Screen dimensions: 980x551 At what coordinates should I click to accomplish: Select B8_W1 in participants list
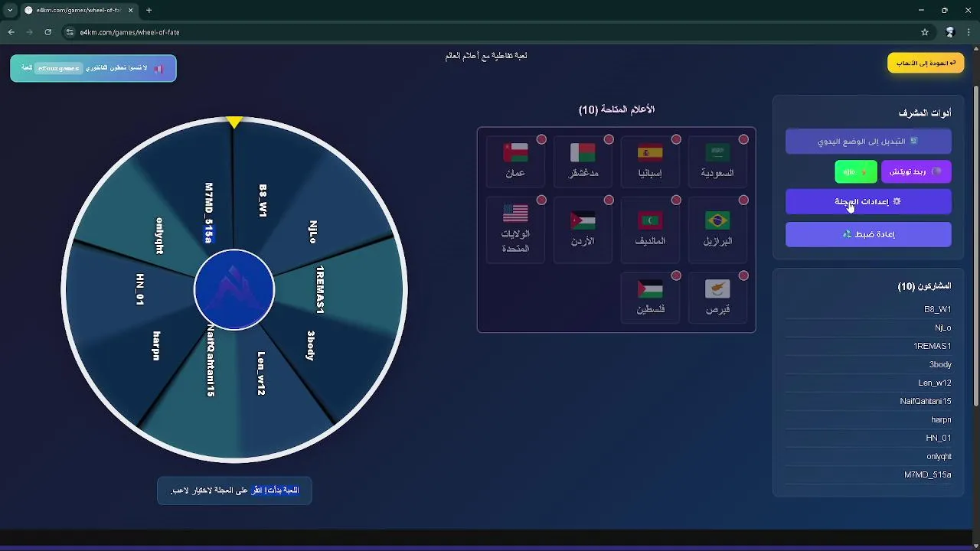(x=868, y=309)
